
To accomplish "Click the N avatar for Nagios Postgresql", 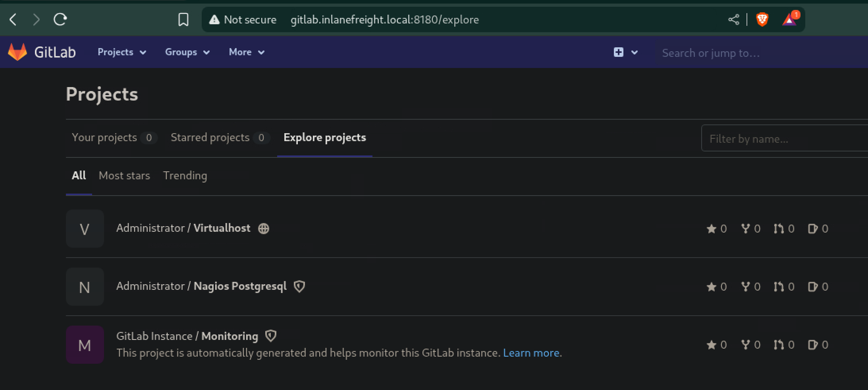I will tap(85, 287).
